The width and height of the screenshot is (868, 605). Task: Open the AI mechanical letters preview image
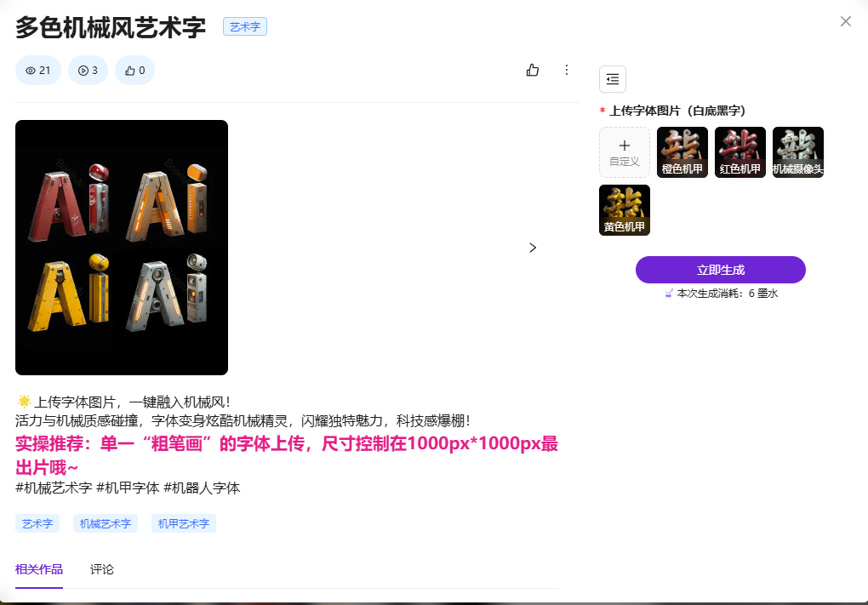pos(122,248)
